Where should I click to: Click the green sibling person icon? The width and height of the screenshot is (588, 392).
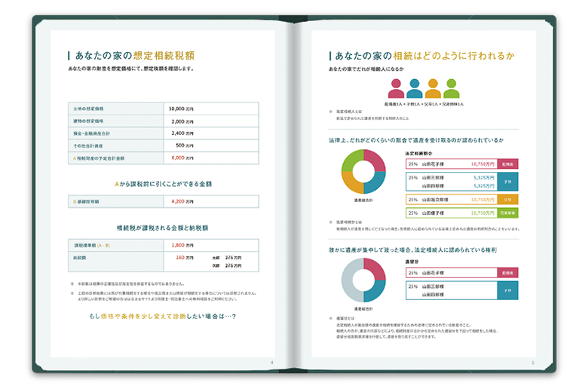tap(451, 89)
